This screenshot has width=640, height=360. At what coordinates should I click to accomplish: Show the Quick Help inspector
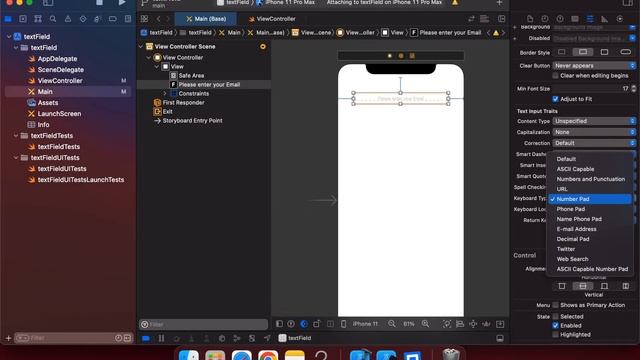click(x=560, y=19)
